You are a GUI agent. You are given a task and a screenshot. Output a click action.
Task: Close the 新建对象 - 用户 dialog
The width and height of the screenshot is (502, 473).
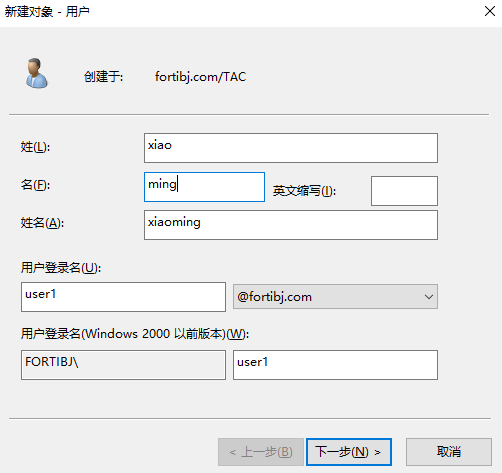489,11
